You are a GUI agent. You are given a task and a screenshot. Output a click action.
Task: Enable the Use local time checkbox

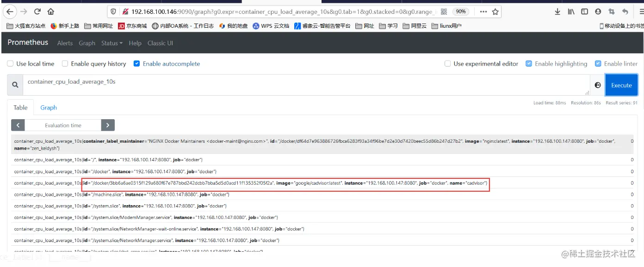(x=10, y=64)
